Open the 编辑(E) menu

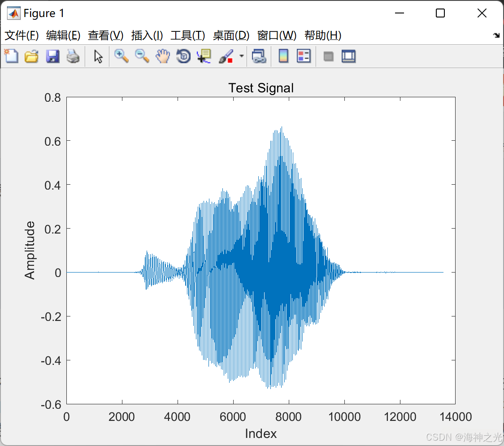coord(63,35)
